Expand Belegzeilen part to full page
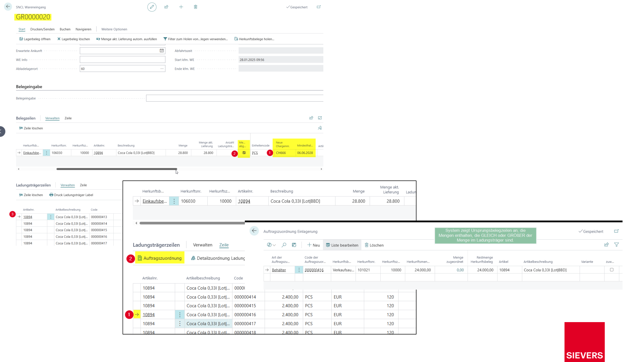644x362 pixels. coord(320,118)
